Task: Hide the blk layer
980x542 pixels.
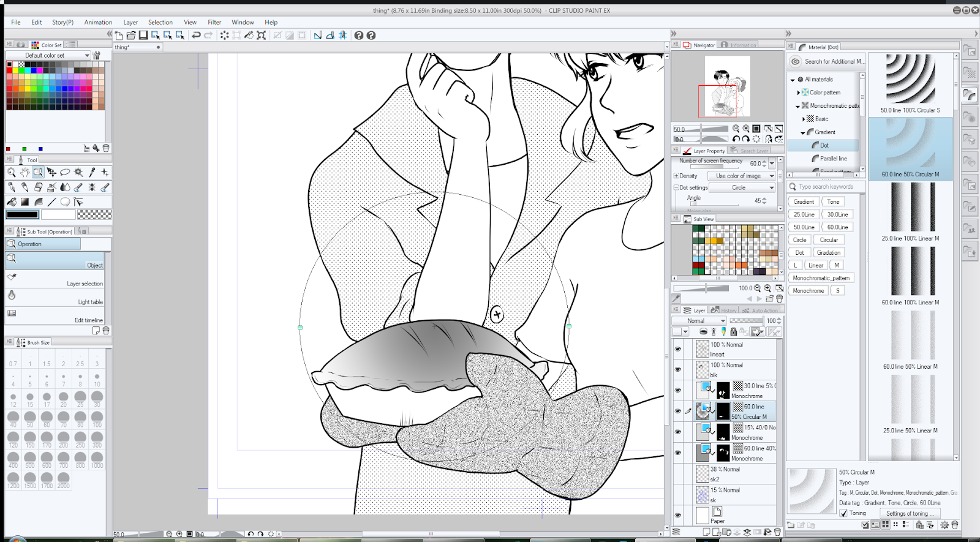Action: click(x=677, y=370)
